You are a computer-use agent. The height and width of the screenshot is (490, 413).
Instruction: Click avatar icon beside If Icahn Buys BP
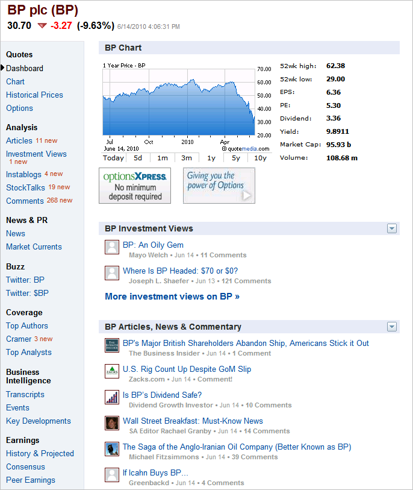click(x=112, y=475)
